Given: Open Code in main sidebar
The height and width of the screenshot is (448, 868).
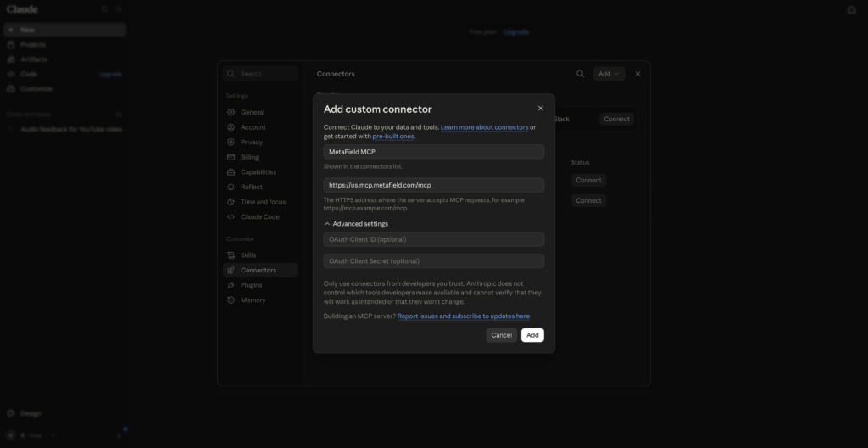Looking at the screenshot, I should [29, 74].
